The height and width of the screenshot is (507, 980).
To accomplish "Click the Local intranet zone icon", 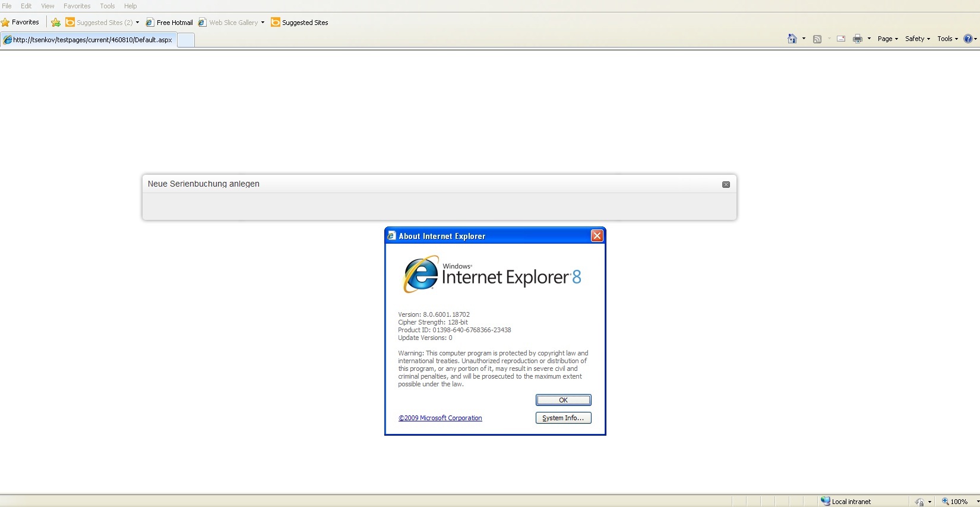I will [826, 501].
